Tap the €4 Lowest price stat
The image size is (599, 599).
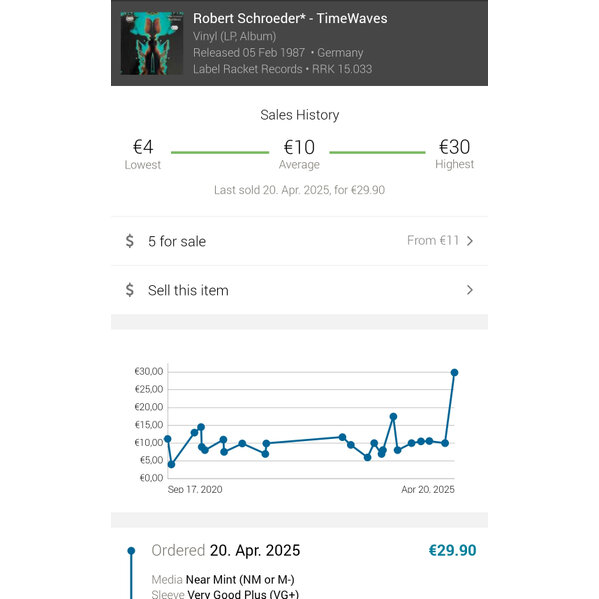142,154
